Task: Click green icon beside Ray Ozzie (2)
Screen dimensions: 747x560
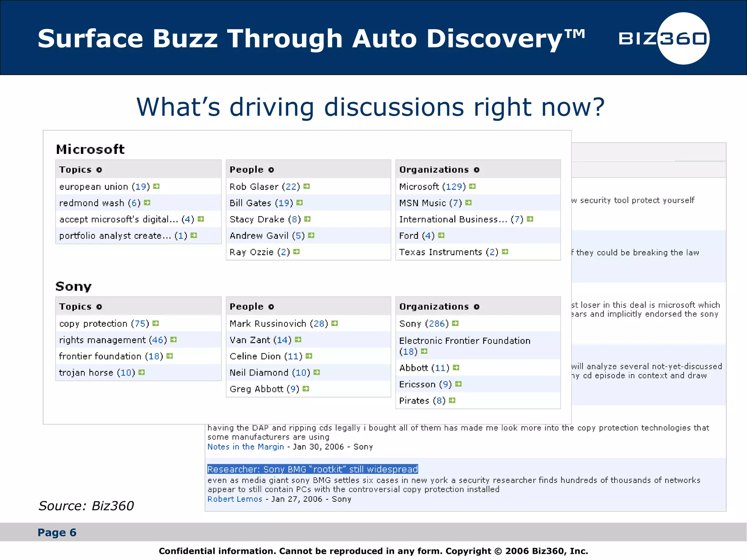Action: 297,252
